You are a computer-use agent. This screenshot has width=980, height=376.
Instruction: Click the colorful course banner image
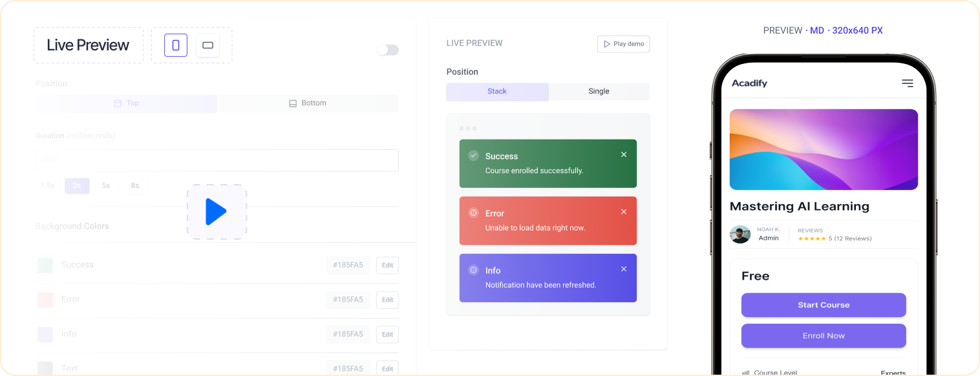pyautogui.click(x=824, y=149)
